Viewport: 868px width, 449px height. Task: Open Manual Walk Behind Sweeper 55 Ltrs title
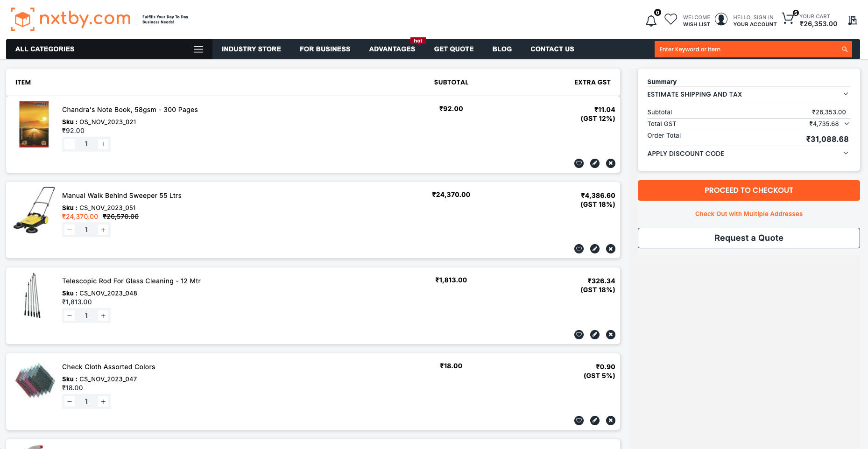click(122, 196)
